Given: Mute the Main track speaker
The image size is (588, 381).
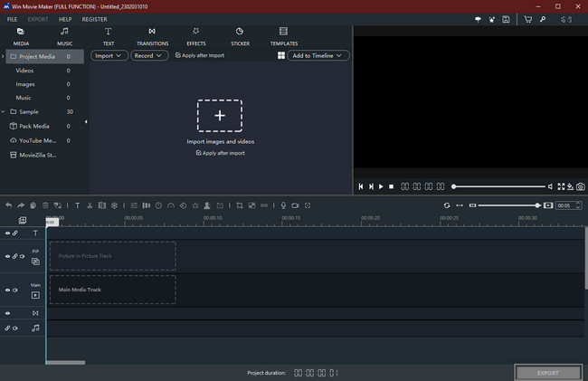Looking at the screenshot, I should [15, 290].
